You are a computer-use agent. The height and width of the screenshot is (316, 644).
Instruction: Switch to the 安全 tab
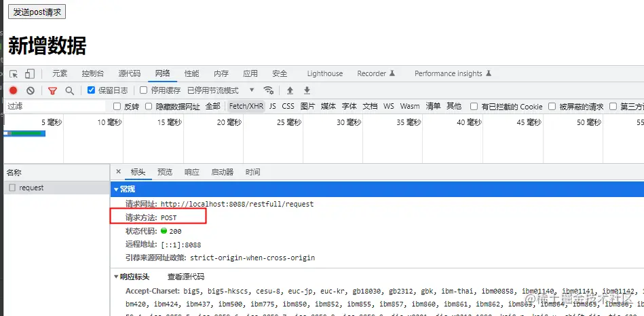pos(280,73)
